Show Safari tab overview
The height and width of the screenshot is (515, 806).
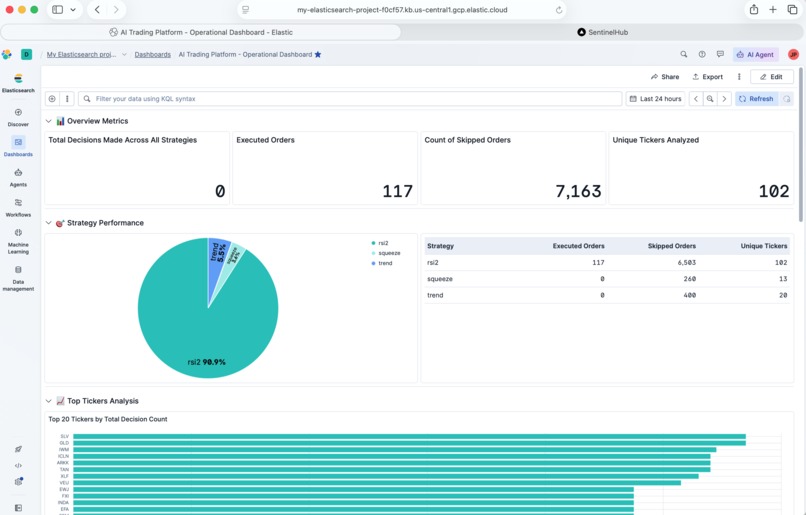[x=792, y=9]
